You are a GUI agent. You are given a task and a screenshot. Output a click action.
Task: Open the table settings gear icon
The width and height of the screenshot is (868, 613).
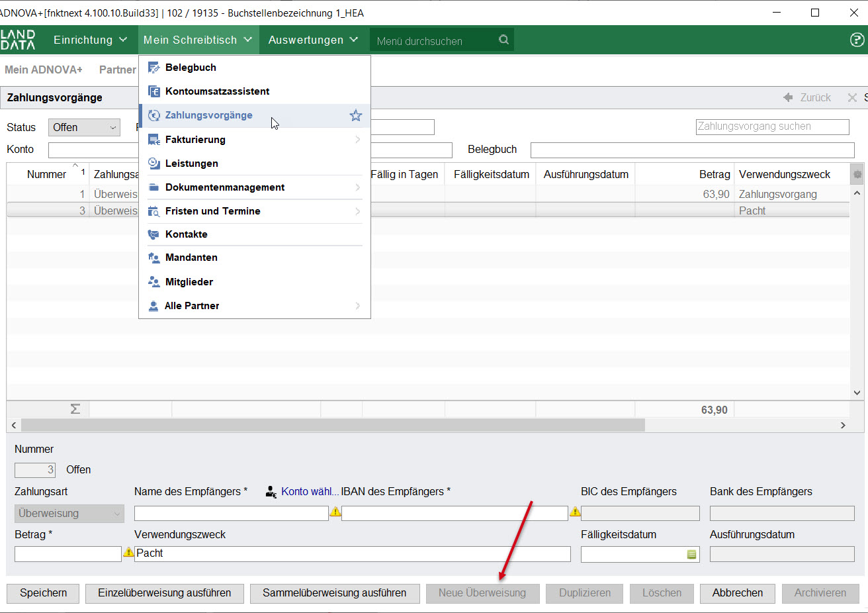857,174
